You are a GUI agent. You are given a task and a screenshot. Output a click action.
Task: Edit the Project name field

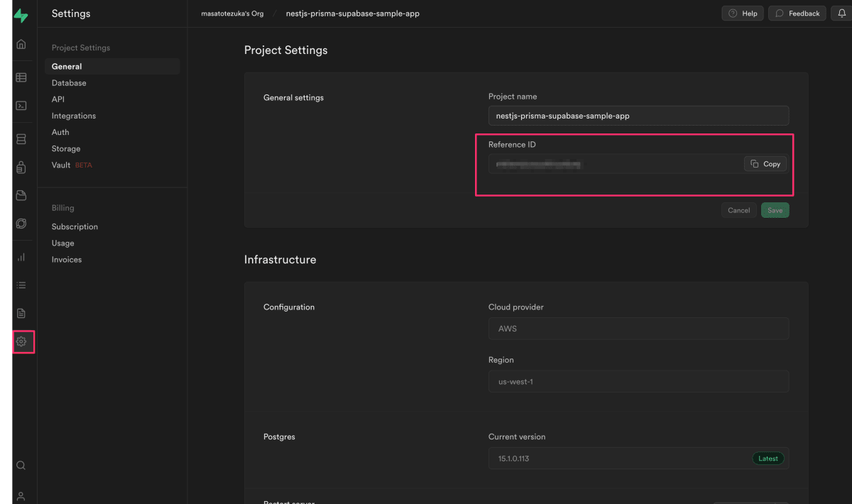[639, 116]
